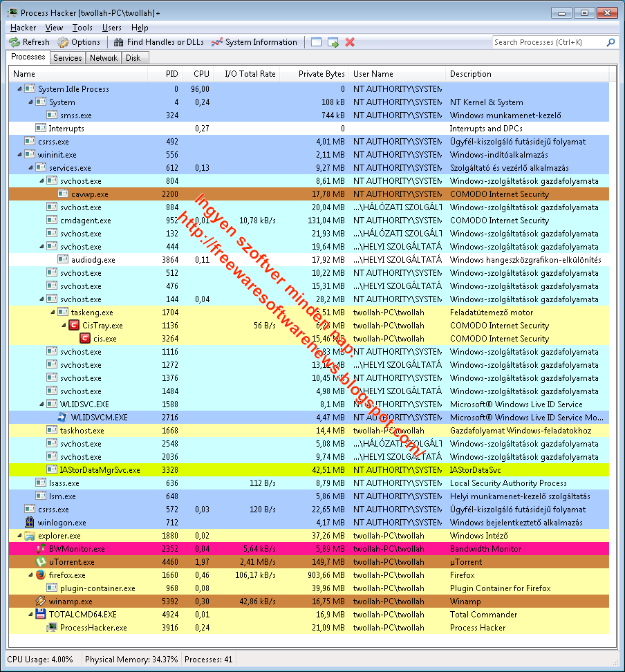Collapse the explorer.exe tree node
625x672 pixels.
click(19, 536)
